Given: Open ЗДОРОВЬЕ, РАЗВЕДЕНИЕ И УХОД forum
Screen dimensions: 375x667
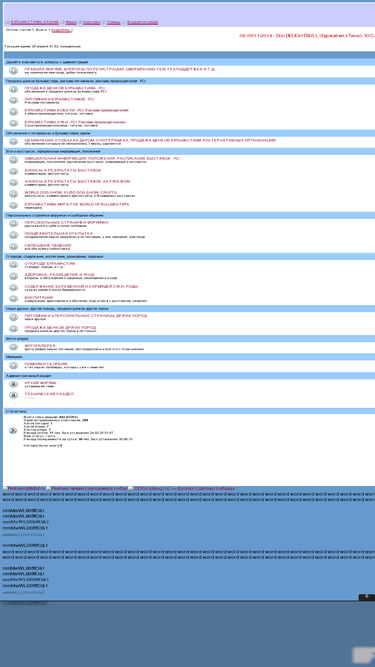Looking at the screenshot, I should [x=59, y=274].
